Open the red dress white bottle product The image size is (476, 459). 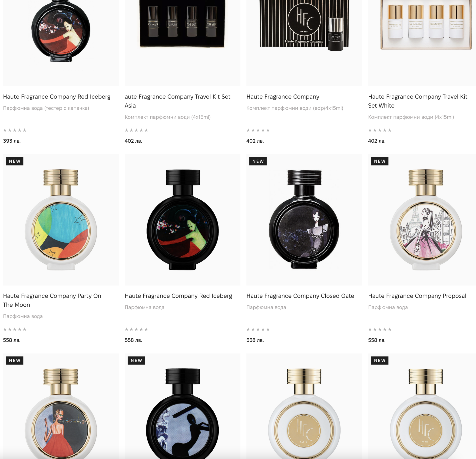pyautogui.click(x=61, y=413)
